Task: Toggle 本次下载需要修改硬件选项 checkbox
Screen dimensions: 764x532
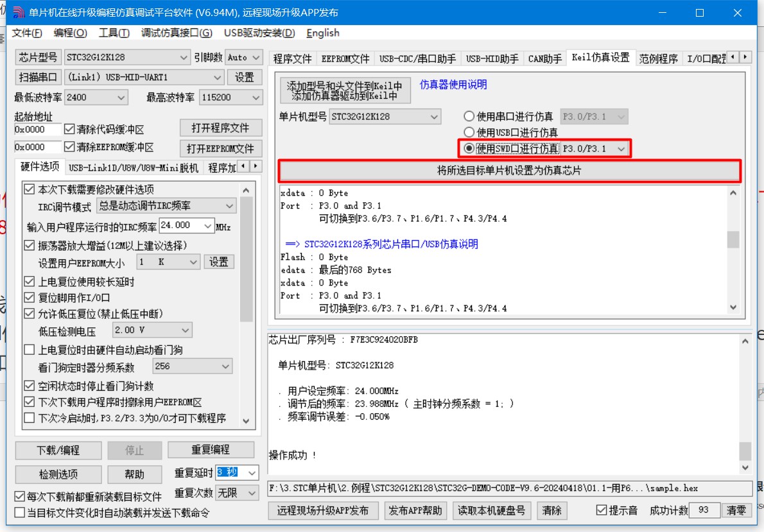Action: (x=30, y=189)
